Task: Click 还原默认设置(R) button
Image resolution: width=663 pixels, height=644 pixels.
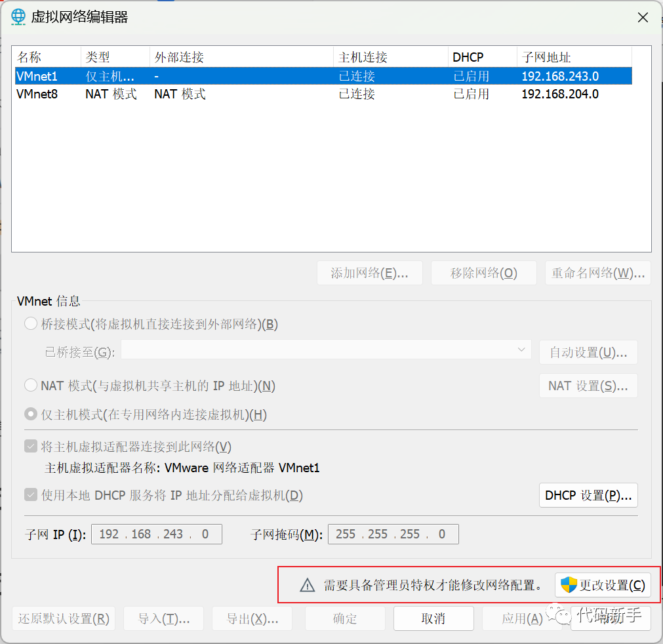Action: (x=64, y=618)
